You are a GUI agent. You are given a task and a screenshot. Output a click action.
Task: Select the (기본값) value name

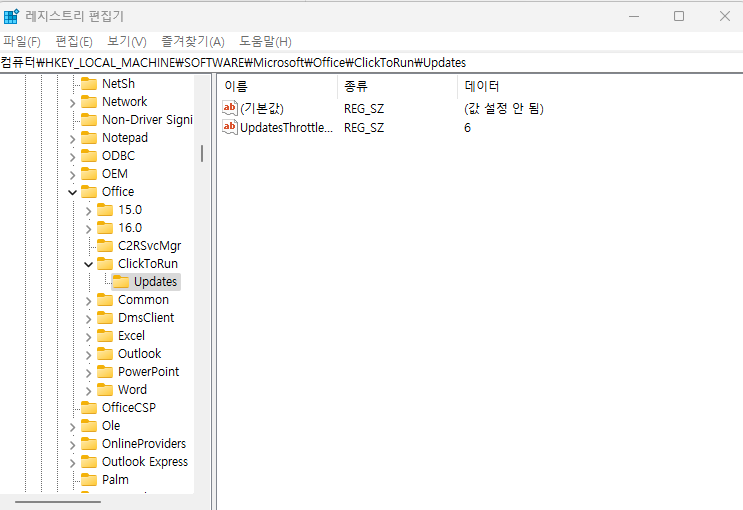pos(262,109)
